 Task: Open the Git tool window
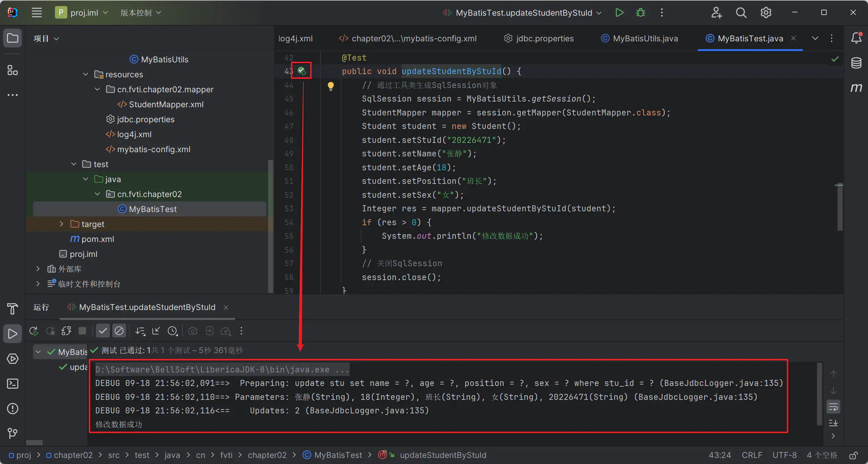point(12,433)
